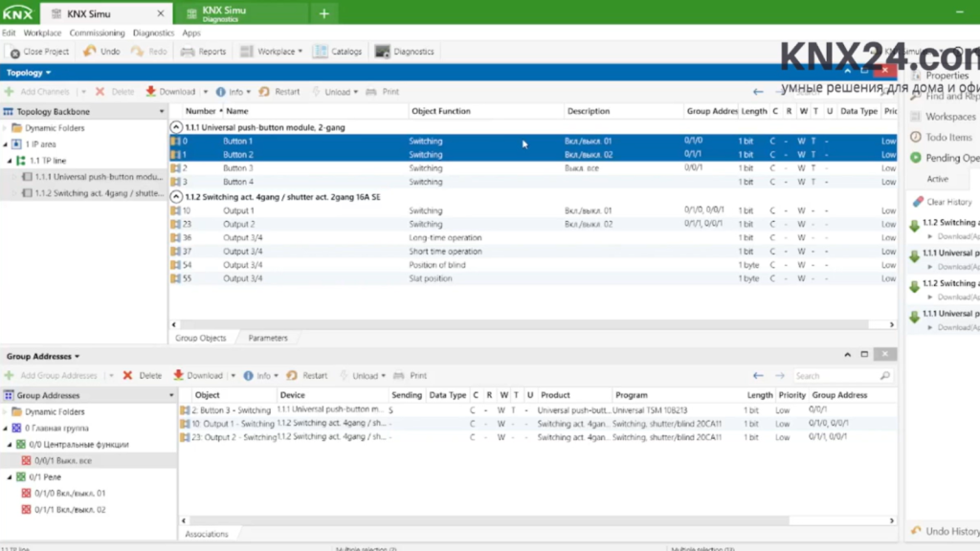Click the red Delete icon in Group Addresses
Screen dimensions: 980x551
[x=127, y=376]
